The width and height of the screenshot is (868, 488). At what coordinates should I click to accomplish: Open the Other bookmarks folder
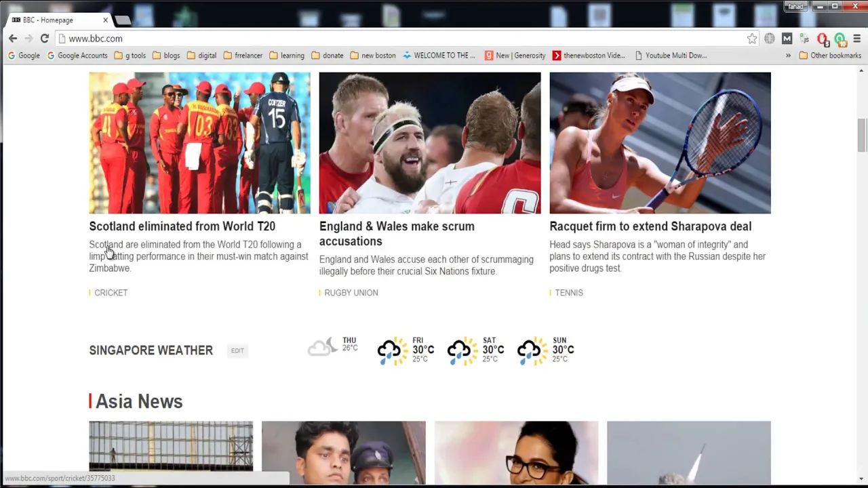coord(830,56)
